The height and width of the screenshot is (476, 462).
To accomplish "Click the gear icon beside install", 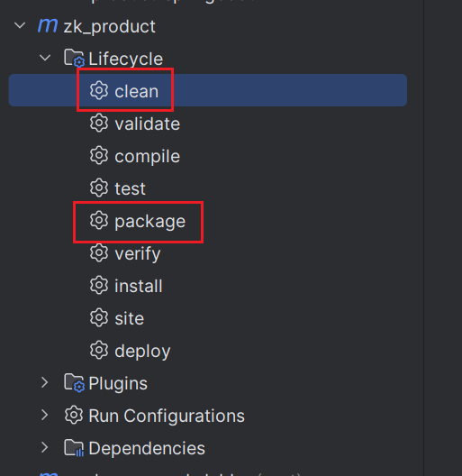I will pyautogui.click(x=99, y=286).
